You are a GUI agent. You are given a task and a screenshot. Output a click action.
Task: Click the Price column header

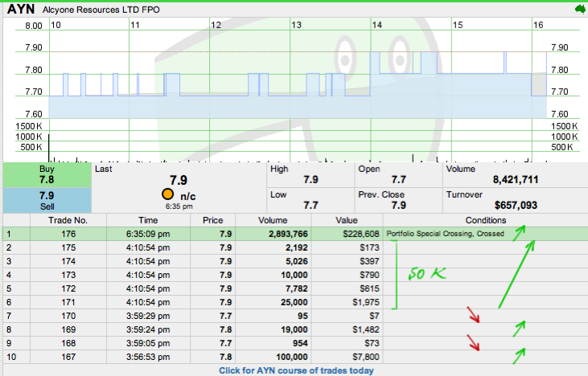pyautogui.click(x=212, y=220)
